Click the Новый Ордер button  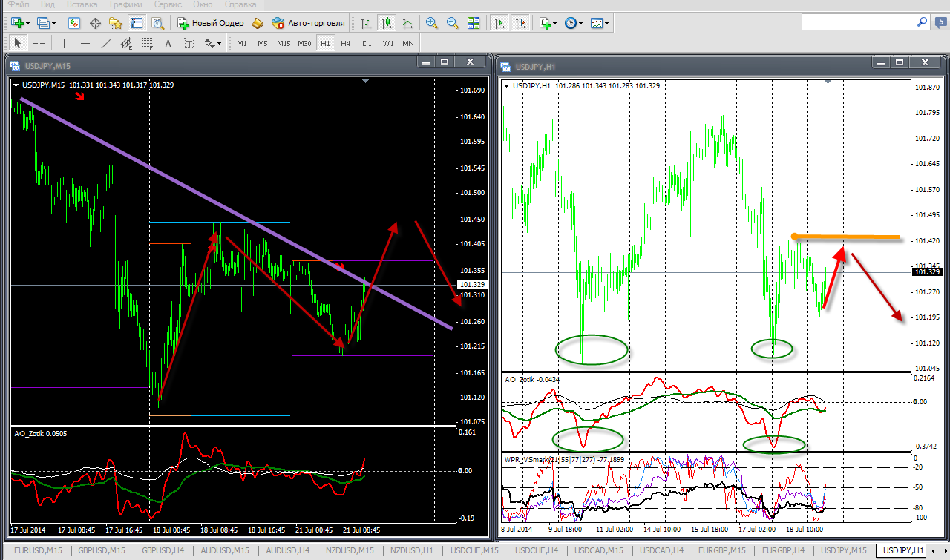pyautogui.click(x=210, y=23)
